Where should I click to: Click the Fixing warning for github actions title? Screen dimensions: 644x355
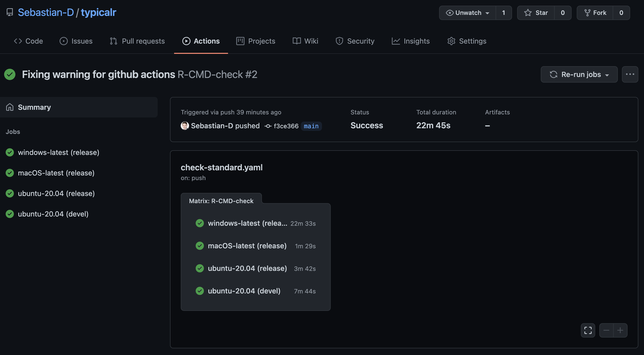99,74
